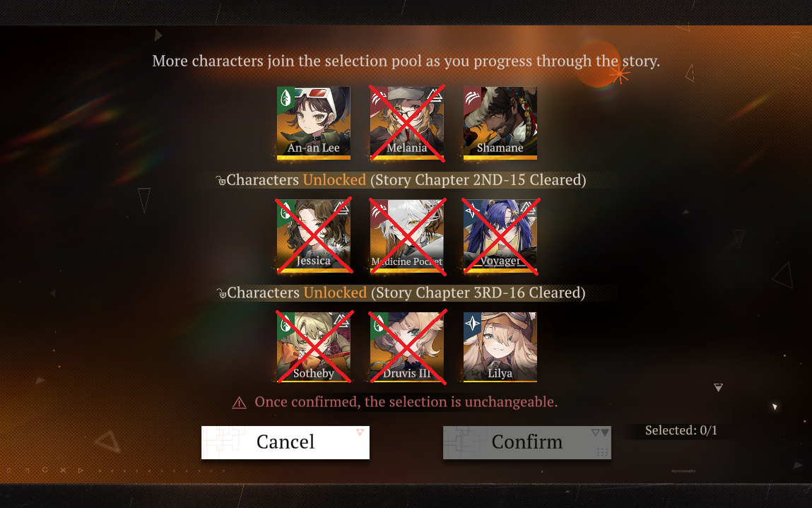Choose the Shamane character portrait

tap(500, 123)
